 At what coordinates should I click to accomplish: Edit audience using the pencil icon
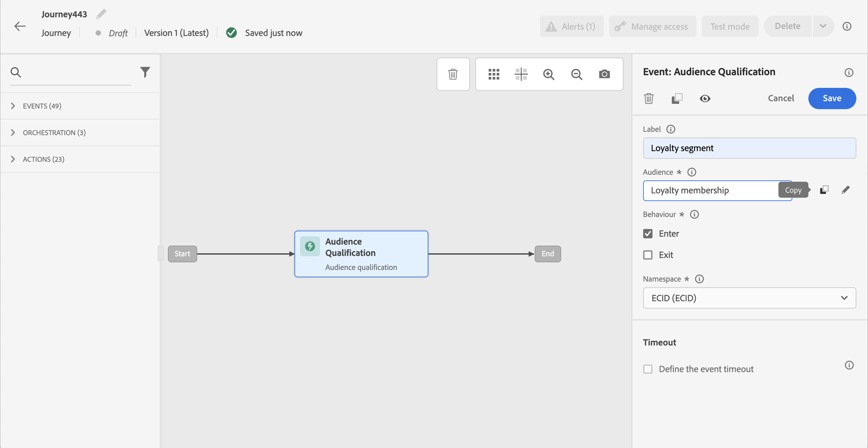845,190
